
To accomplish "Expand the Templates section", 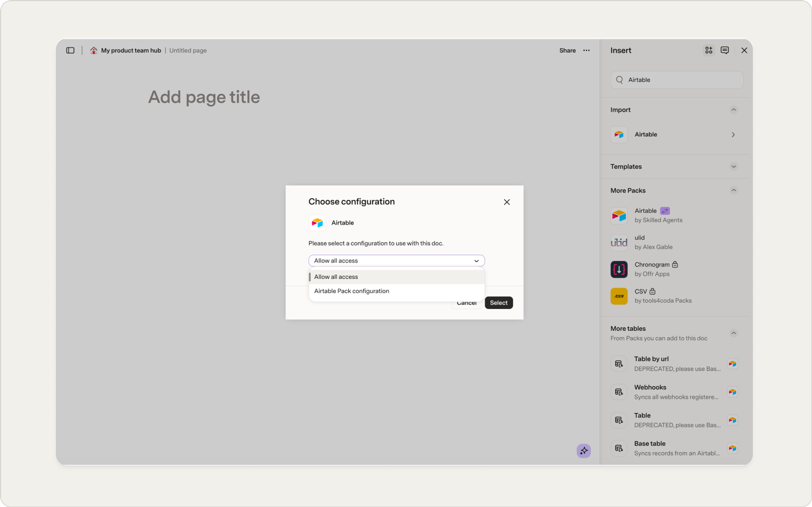I will tap(734, 166).
